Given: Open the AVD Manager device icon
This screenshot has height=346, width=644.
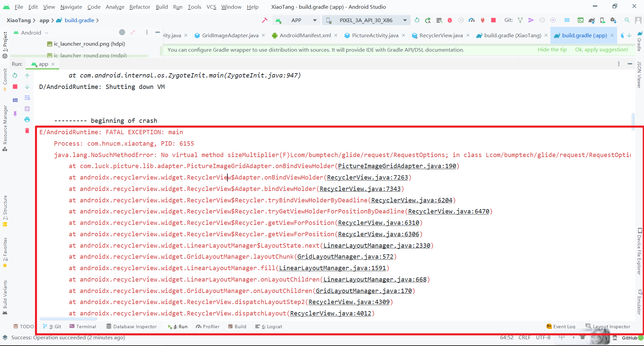Looking at the screenshot, I should coord(602,20).
